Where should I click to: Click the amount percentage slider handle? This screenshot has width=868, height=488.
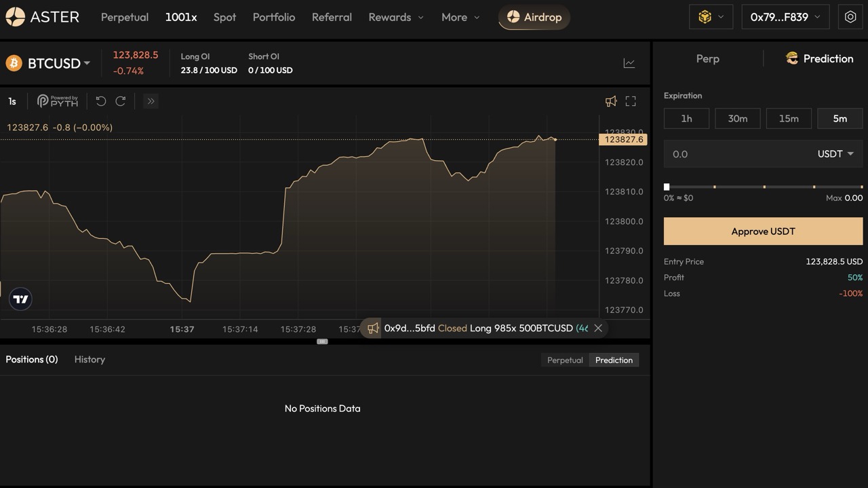click(667, 187)
